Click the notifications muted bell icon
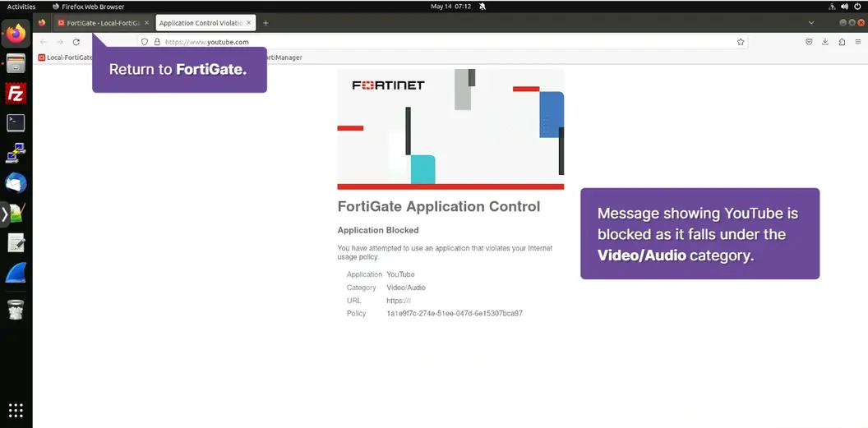Viewport: 868px width, 428px height. coord(482,7)
